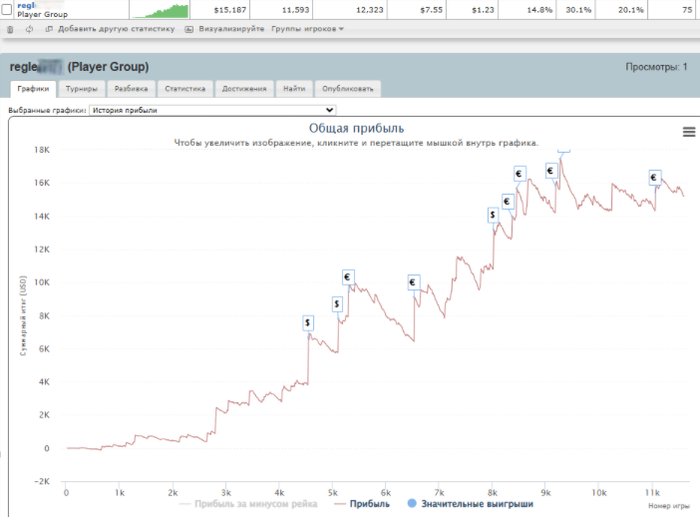Viewport: 700px width, 517px height.
Task: Click the '−2K' y-axis label
Action: coord(42,481)
